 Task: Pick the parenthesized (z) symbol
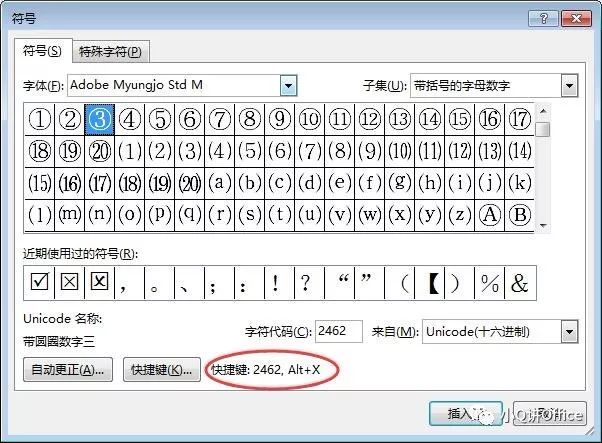(460, 215)
